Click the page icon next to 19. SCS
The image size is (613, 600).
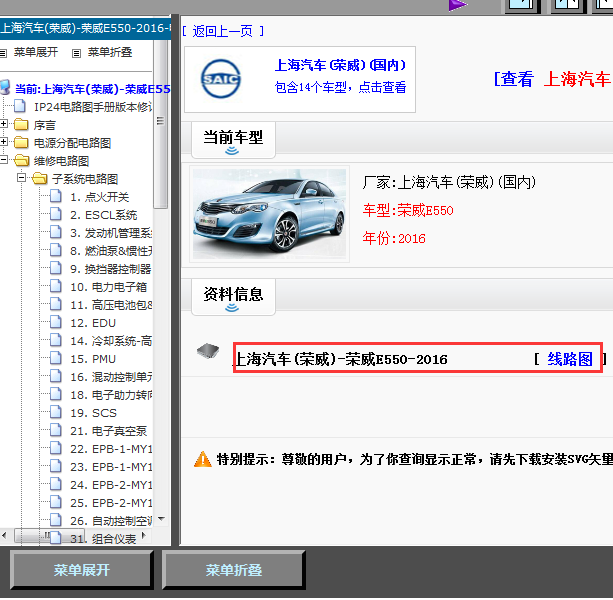click(x=56, y=412)
